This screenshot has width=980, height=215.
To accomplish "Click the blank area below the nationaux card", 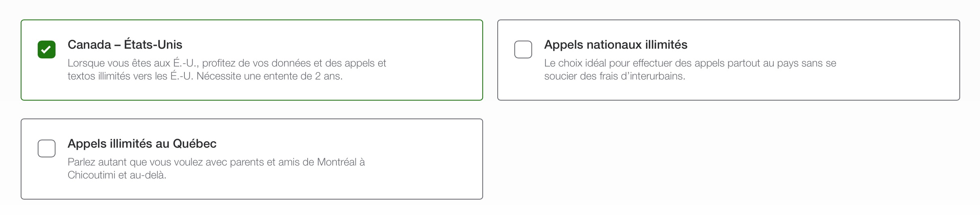I will point(729,158).
